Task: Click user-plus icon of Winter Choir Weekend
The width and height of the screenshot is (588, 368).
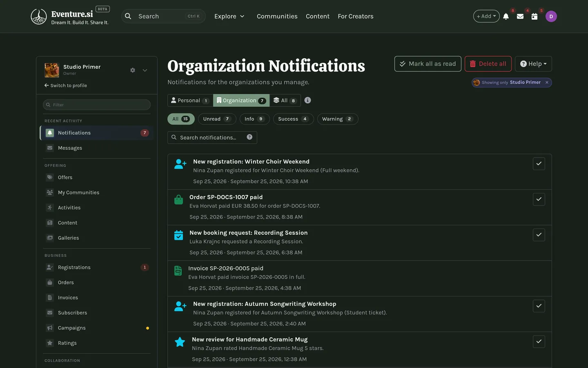Action: 180,164
